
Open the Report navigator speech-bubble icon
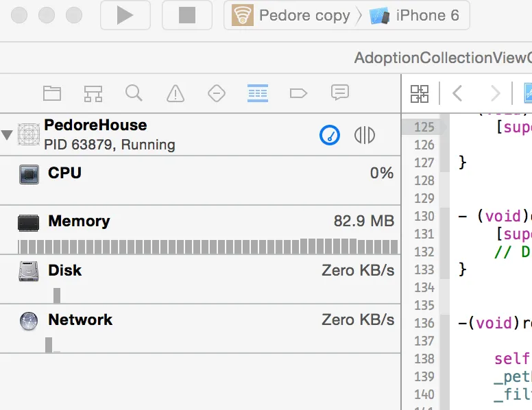(x=340, y=93)
